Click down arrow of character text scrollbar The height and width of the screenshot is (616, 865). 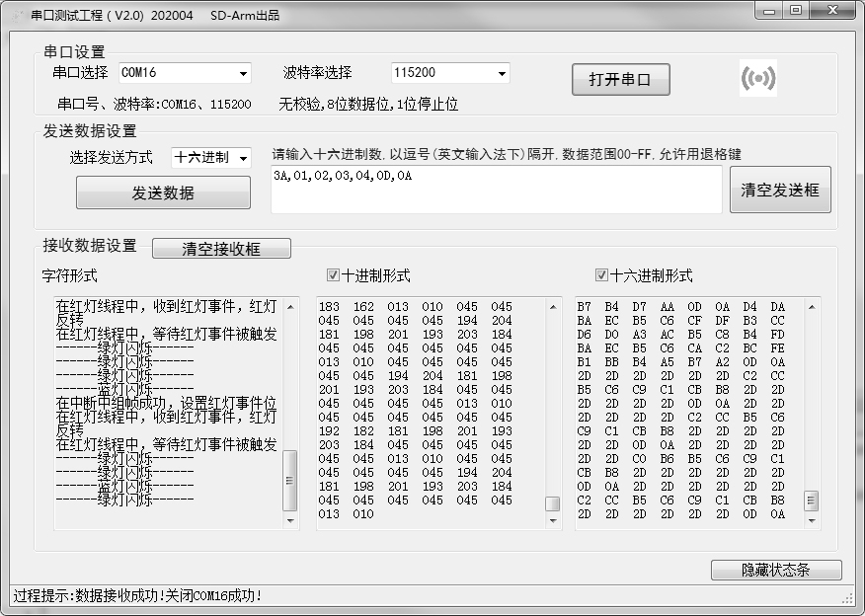289,519
